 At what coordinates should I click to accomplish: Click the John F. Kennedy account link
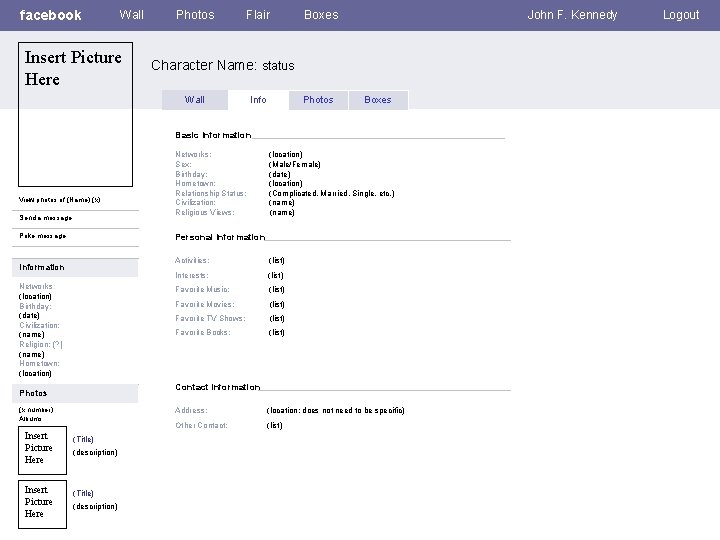(572, 15)
